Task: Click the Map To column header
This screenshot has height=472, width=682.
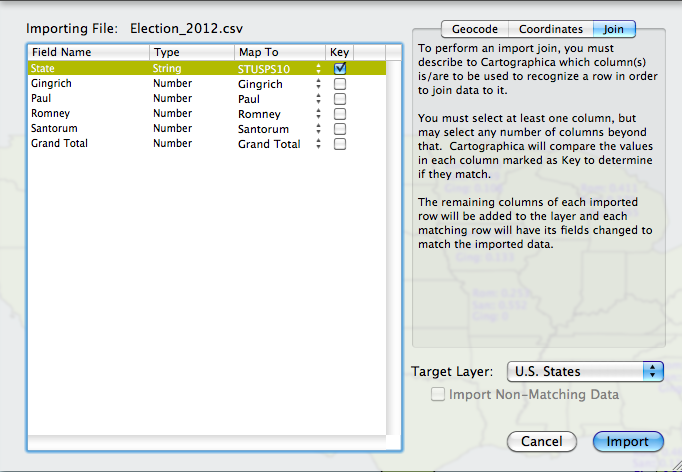Action: coord(278,52)
